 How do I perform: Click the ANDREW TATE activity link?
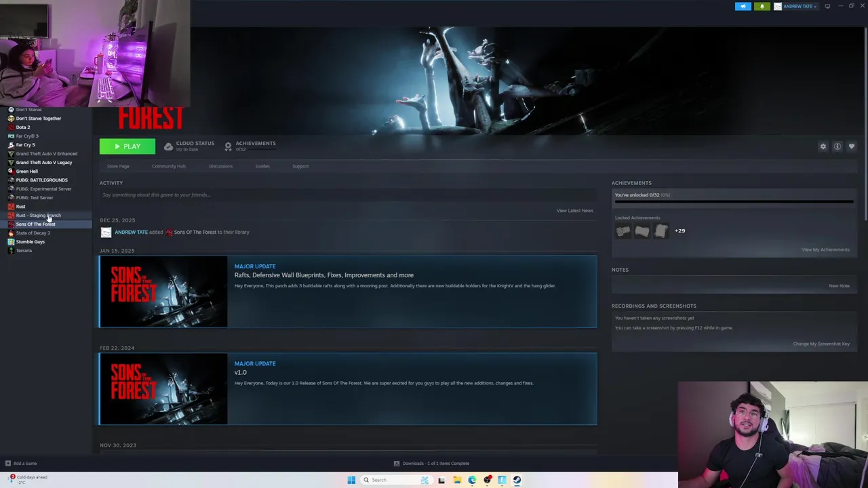[x=131, y=232]
